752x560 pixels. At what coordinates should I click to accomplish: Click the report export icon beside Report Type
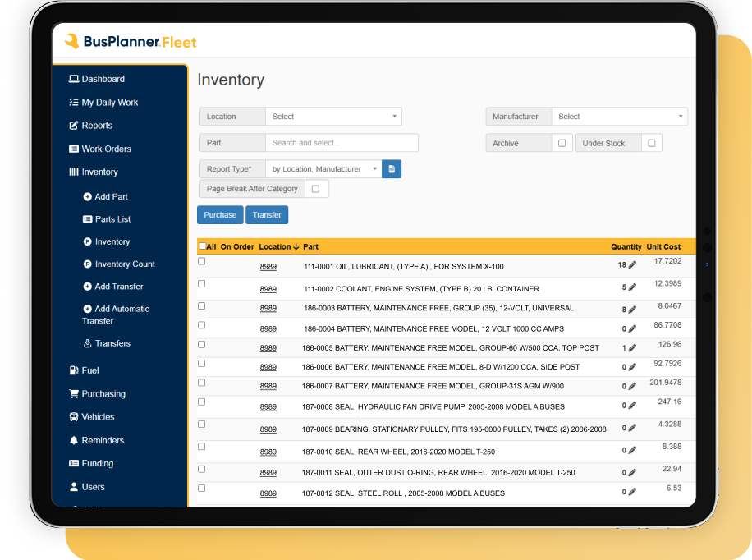pos(392,169)
